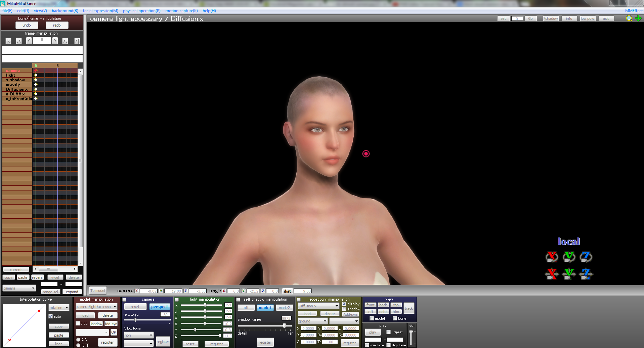This screenshot has height=348, width=644.
Task: Switch shadow to mode2
Action: [284, 308]
